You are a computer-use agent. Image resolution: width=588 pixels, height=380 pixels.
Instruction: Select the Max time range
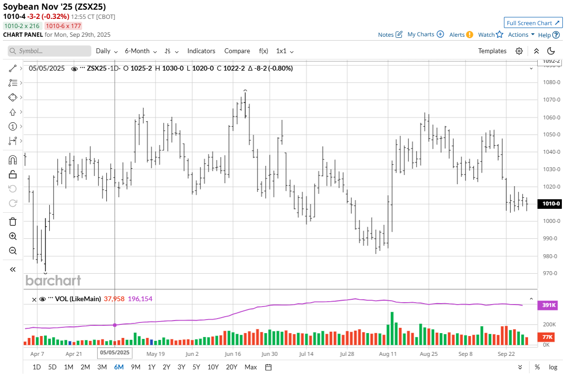251,367
